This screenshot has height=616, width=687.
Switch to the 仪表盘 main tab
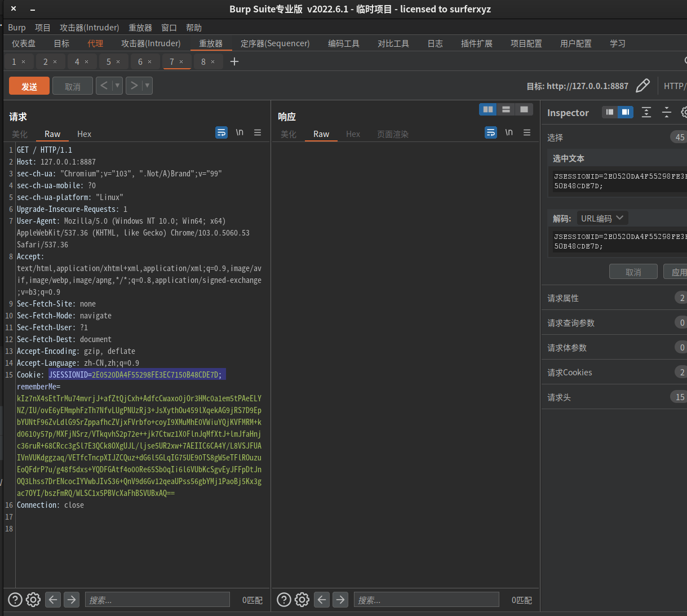tap(24, 43)
